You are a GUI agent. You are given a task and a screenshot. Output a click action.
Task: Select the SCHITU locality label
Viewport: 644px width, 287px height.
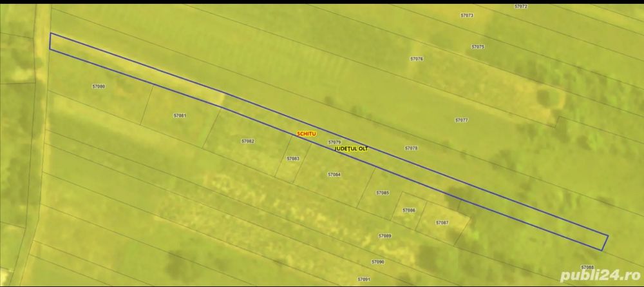(307, 134)
